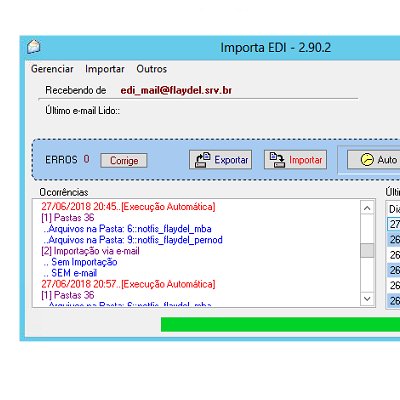Click the green progress bar
The height and width of the screenshot is (400, 400).
coord(280,324)
